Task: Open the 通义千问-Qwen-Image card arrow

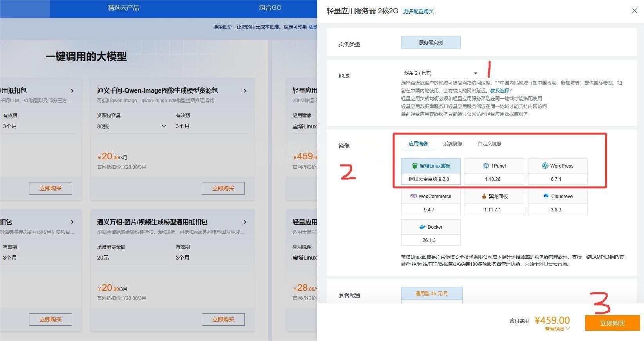Action: pyautogui.click(x=245, y=91)
